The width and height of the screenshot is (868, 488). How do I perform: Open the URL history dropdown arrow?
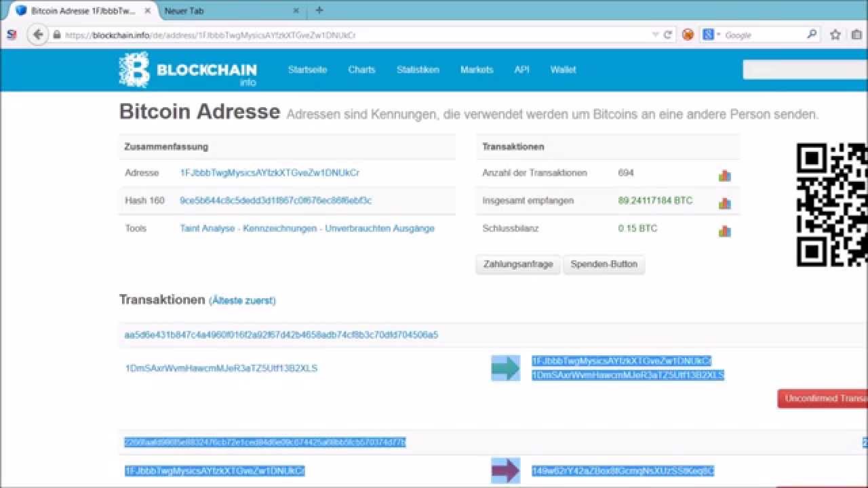pyautogui.click(x=655, y=35)
